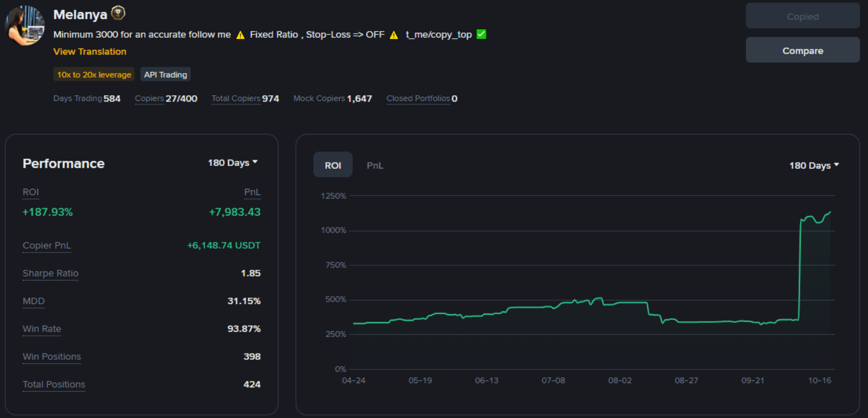The image size is (868, 418).
Task: Open Melanya's profile avatar picture
Action: click(25, 26)
